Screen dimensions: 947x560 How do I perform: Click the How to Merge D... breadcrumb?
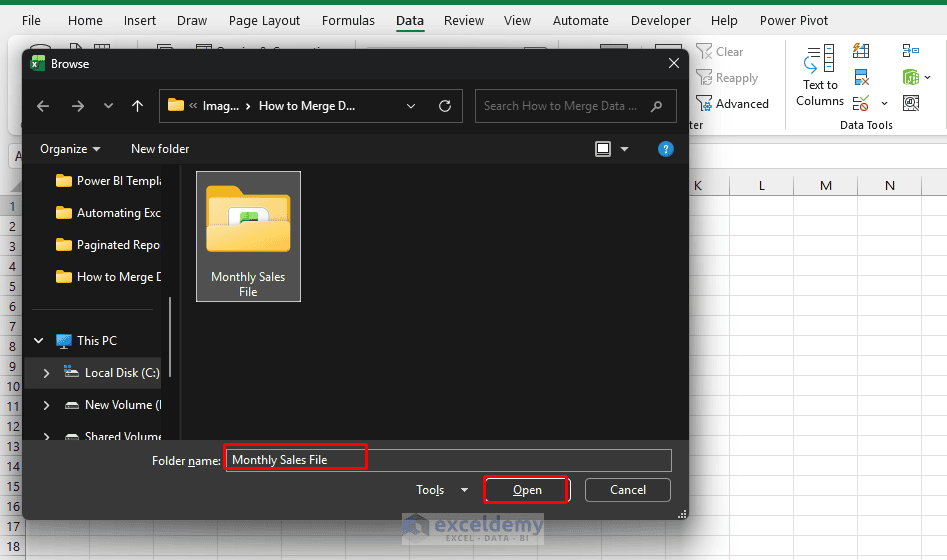[307, 106]
